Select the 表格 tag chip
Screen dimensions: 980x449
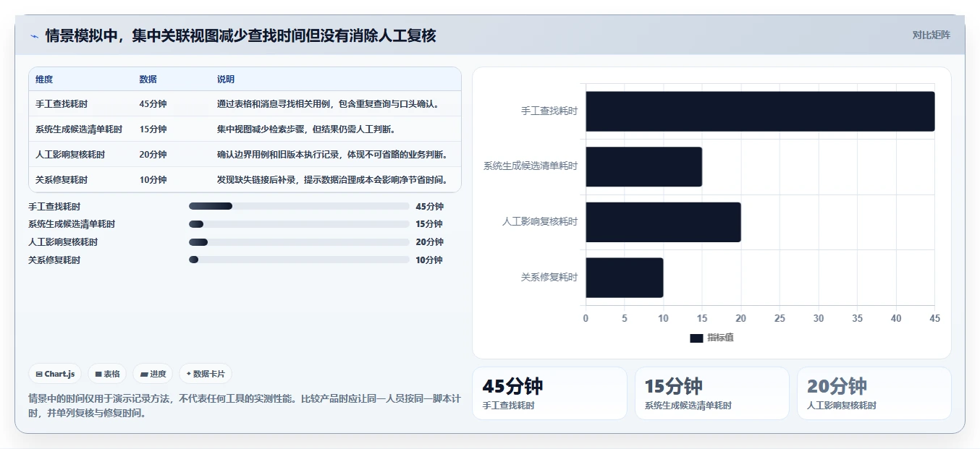click(x=107, y=374)
